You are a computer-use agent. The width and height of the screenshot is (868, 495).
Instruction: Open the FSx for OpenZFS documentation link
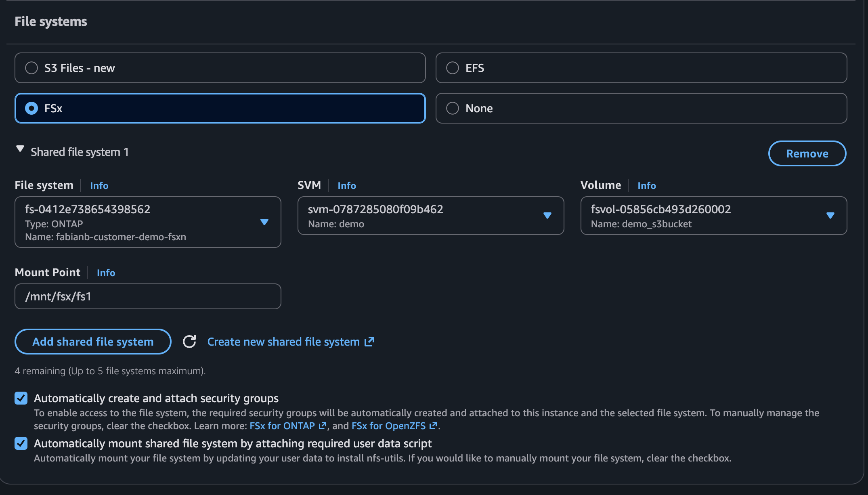394,426
